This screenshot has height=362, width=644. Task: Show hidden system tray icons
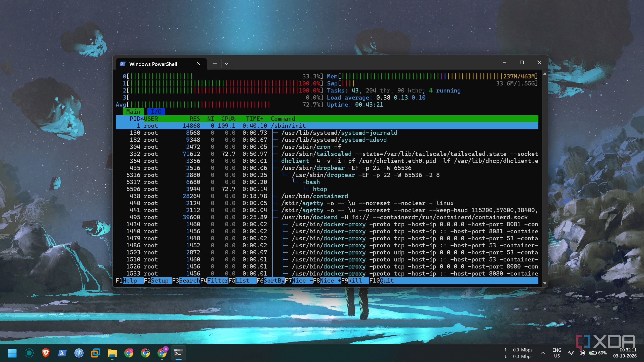tap(543, 353)
